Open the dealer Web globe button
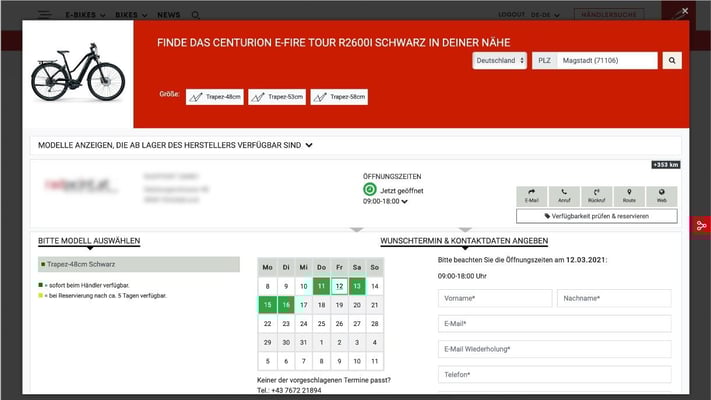 (662, 196)
